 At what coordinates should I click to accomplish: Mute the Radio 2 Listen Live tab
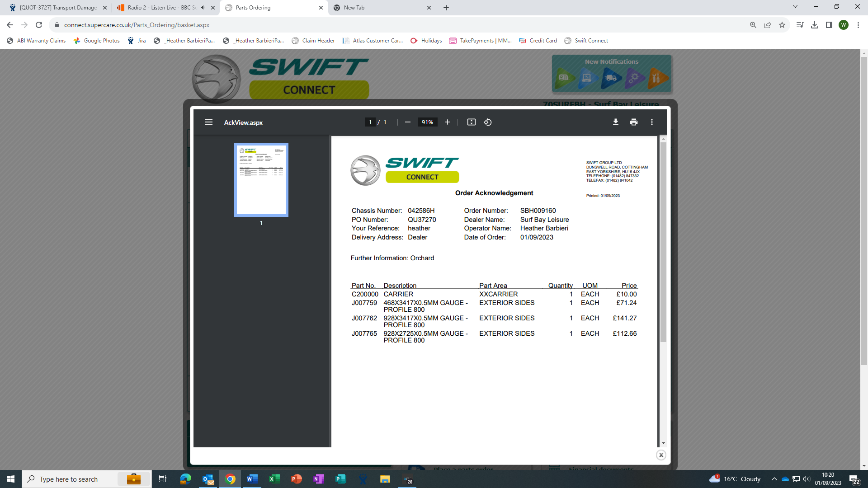tap(203, 8)
